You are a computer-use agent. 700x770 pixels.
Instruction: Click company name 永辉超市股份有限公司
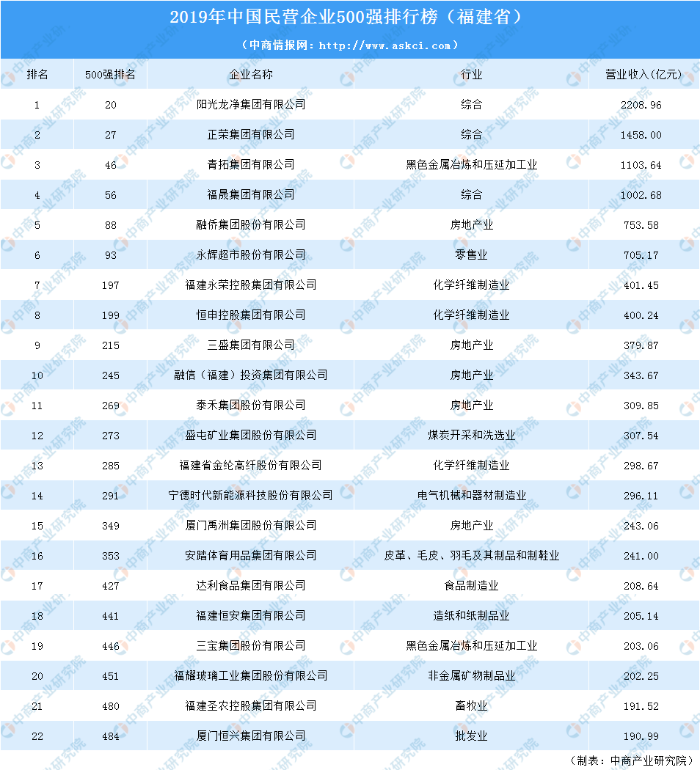(250, 255)
